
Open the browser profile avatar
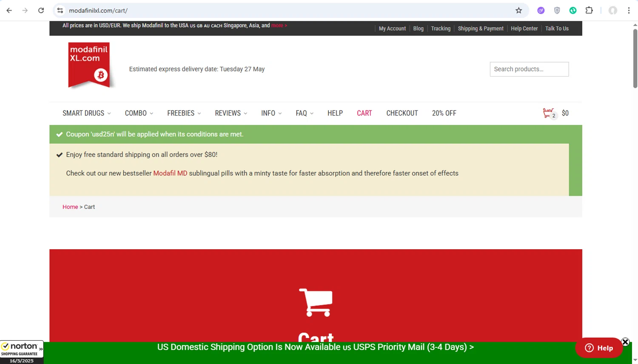pos(613,11)
